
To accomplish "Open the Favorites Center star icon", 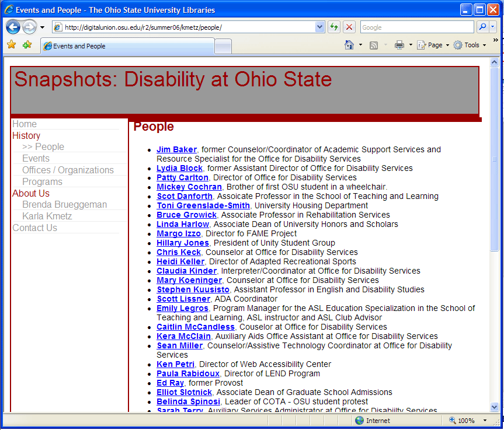I will coord(12,45).
